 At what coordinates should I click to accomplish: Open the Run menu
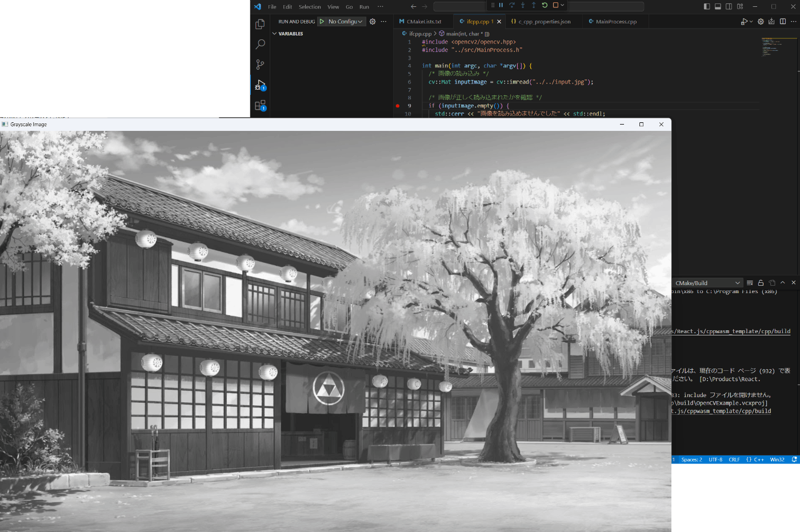[x=364, y=7]
